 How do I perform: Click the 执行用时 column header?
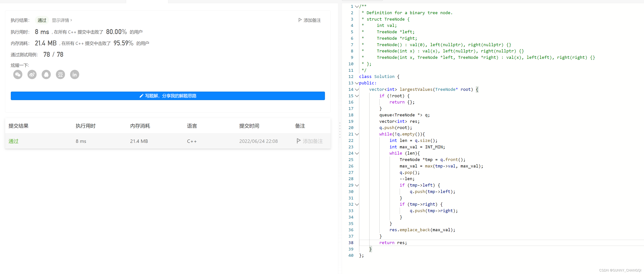(86, 126)
